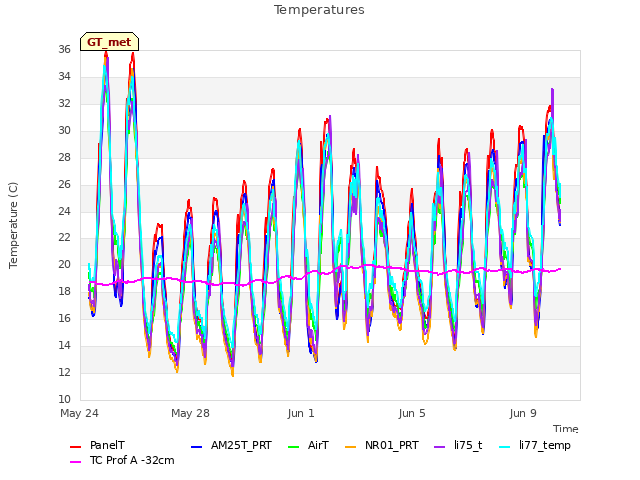Click the green AirT legend color marker
This screenshot has height=480, width=640.
coord(293,447)
